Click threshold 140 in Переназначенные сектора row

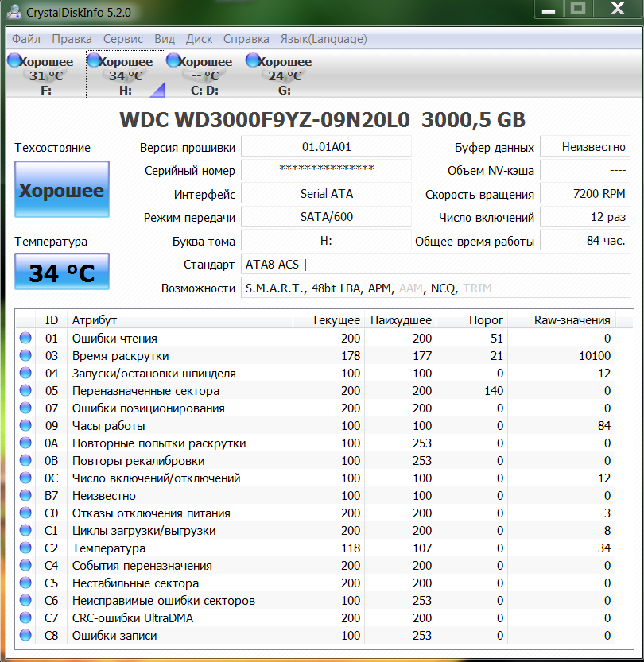point(494,390)
